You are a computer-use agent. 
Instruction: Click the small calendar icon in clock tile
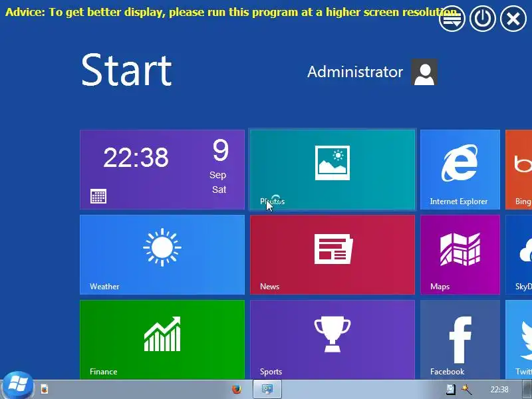point(98,196)
